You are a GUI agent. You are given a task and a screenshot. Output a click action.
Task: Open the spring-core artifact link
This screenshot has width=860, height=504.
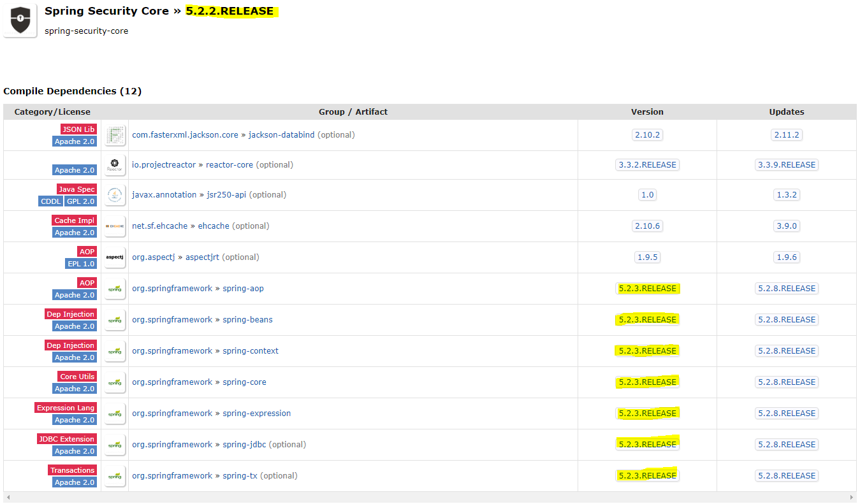244,382
